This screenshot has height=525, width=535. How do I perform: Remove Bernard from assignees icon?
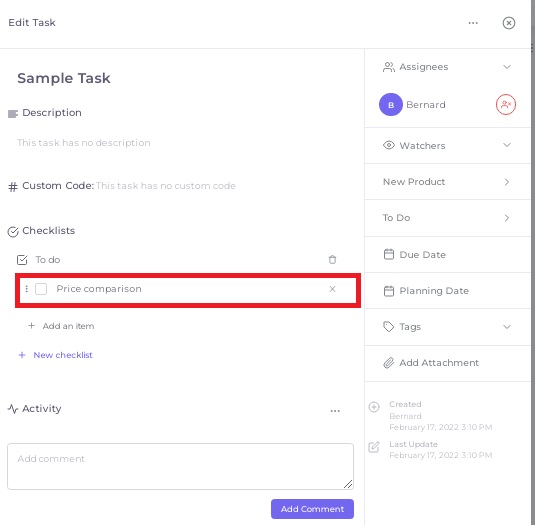(506, 105)
